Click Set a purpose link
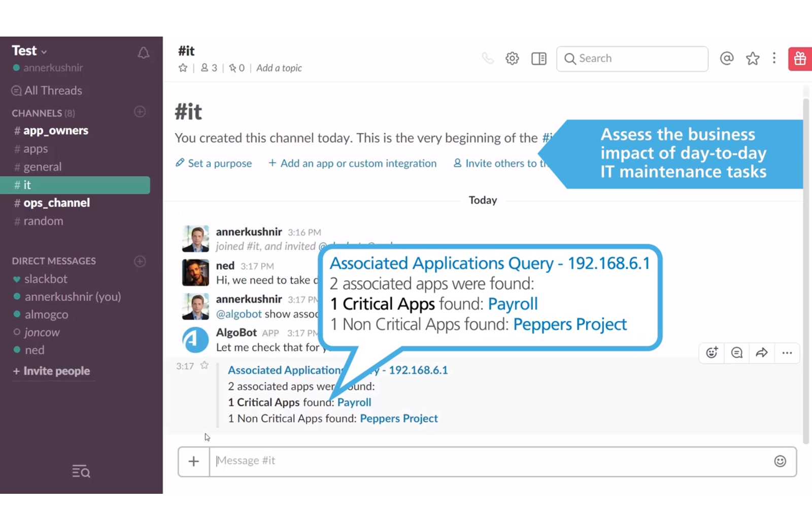The width and height of the screenshot is (812, 508). (214, 163)
